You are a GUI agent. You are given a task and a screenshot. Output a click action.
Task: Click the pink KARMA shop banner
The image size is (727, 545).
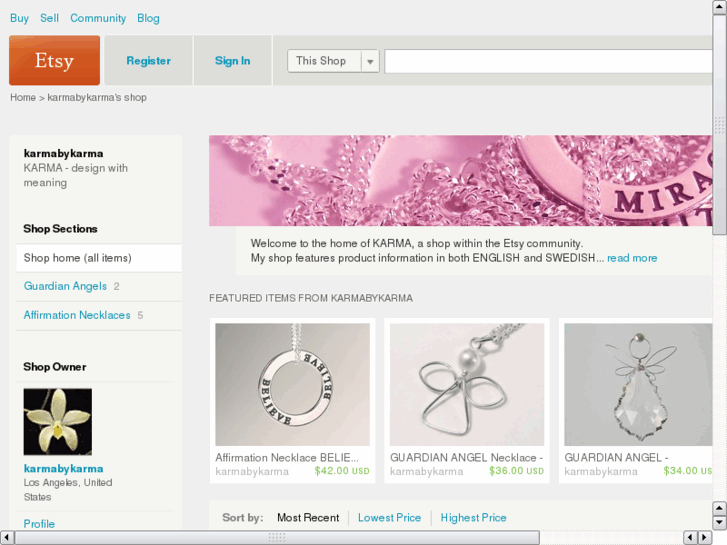460,180
